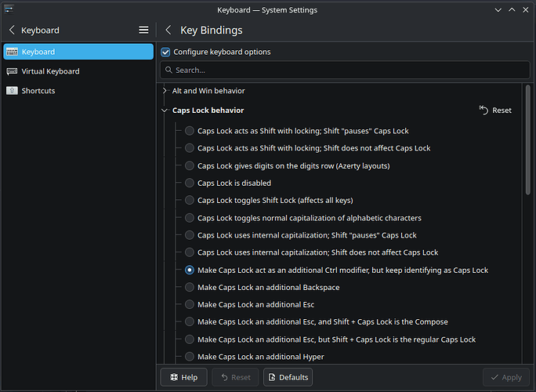Go back using arrow beside Key Bindings
Screen dimensions: 536x392
click(x=168, y=31)
